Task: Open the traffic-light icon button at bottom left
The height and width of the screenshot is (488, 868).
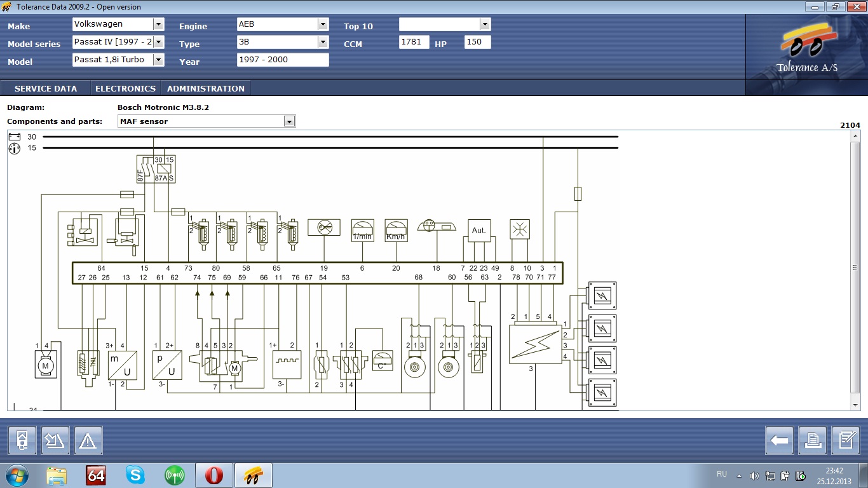Action: point(22,440)
